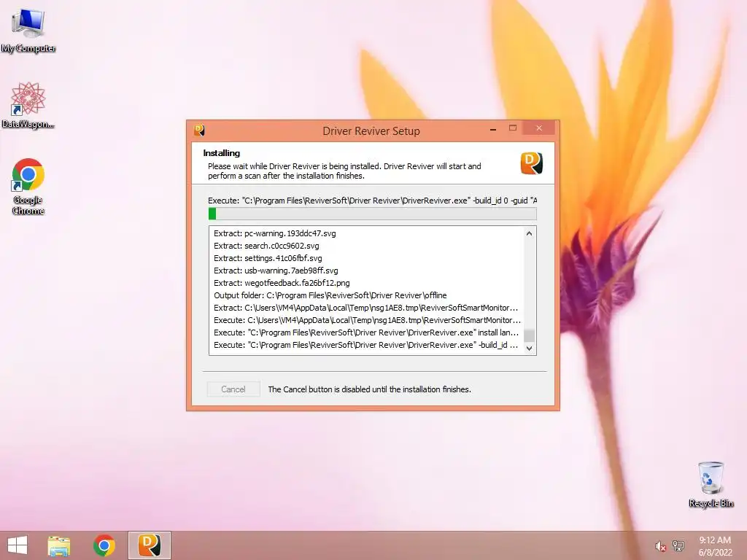747x560 pixels.
Task: Click the log scrollbar down arrow
Action: coord(529,348)
